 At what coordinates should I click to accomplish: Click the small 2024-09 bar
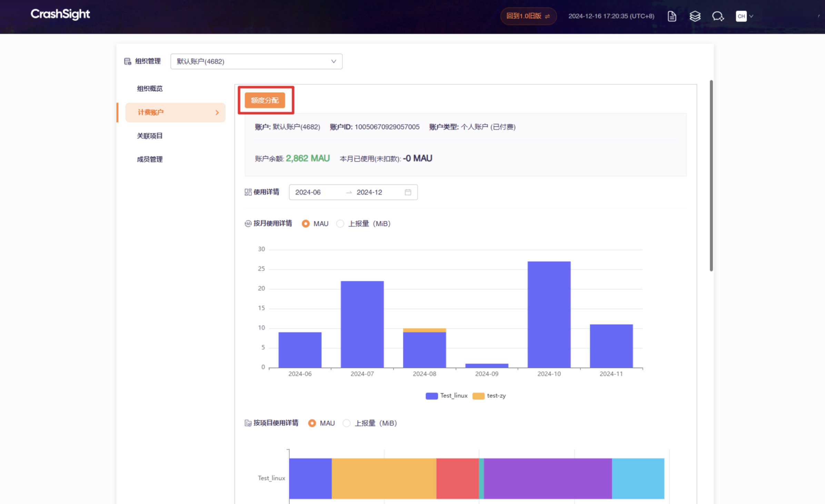[x=487, y=366]
